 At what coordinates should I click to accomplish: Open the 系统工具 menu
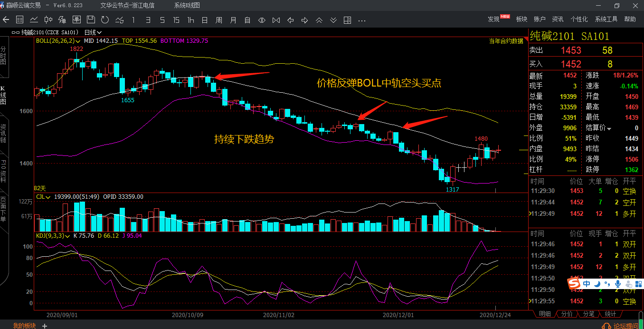click(x=606, y=19)
